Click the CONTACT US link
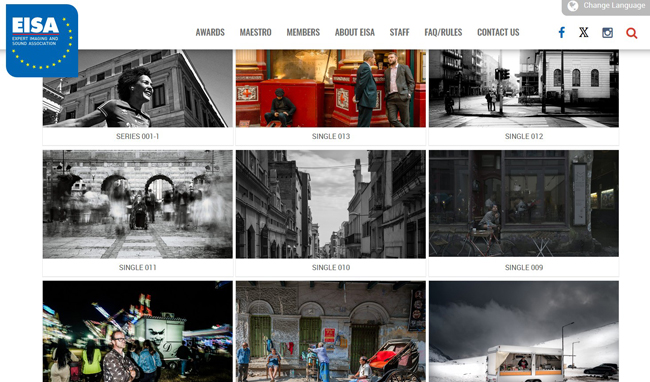 [x=498, y=32]
